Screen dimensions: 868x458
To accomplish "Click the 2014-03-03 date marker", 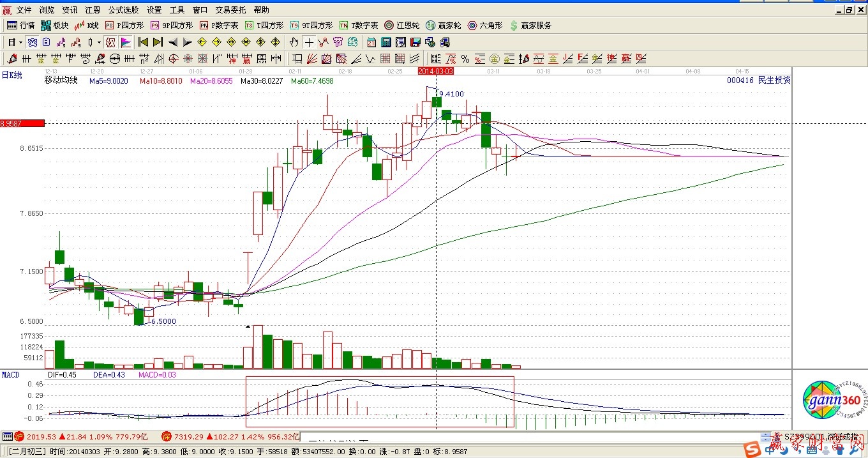I will click(x=435, y=71).
